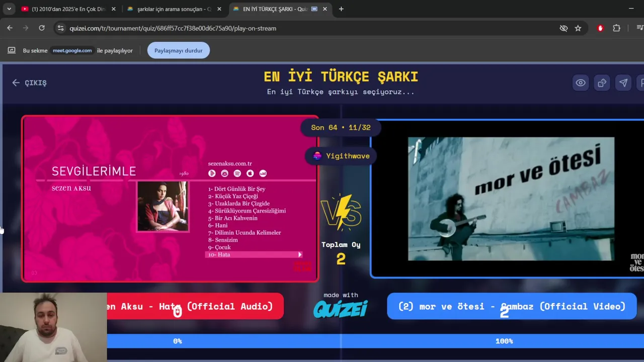Close the şarkılar için arama sonuçları tab
The height and width of the screenshot is (362, 644).
(219, 9)
